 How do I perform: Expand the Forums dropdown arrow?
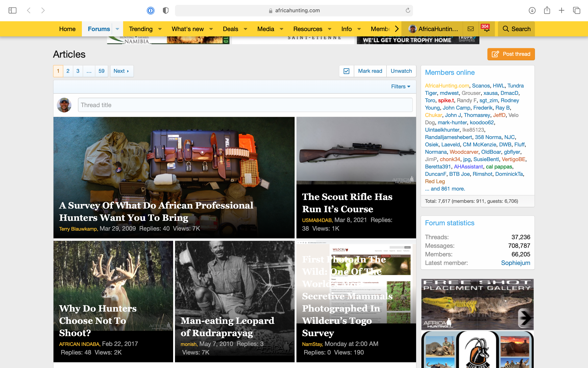(x=117, y=29)
